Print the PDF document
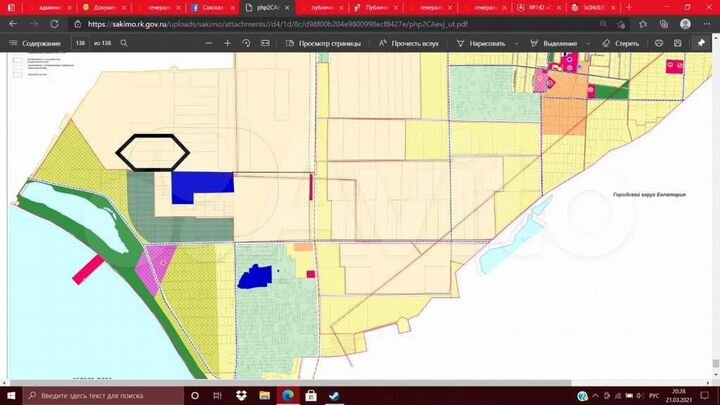The width and height of the screenshot is (720, 405). click(659, 43)
